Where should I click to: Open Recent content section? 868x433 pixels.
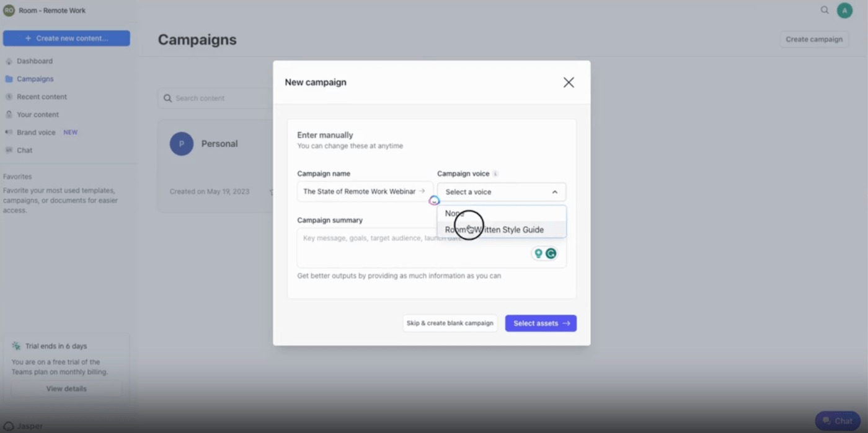click(x=42, y=97)
